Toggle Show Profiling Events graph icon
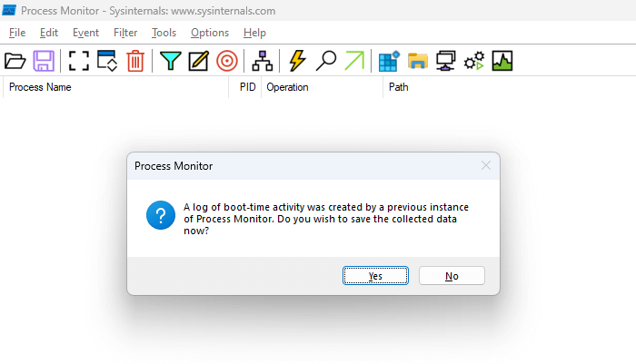Screen dimensions: 636x364 point(502,61)
